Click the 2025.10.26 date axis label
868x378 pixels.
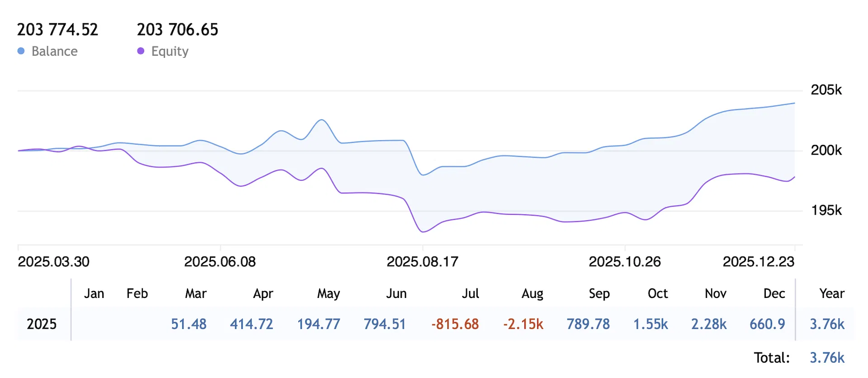(x=625, y=262)
